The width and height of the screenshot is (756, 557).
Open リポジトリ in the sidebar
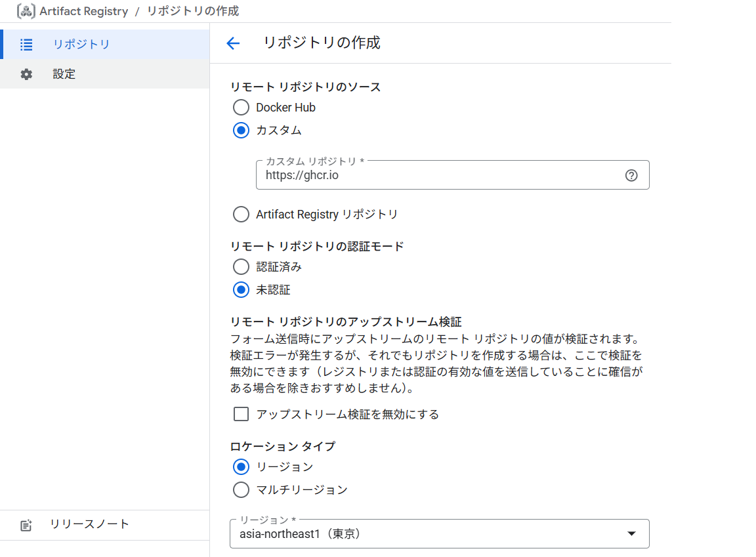pyautogui.click(x=104, y=45)
